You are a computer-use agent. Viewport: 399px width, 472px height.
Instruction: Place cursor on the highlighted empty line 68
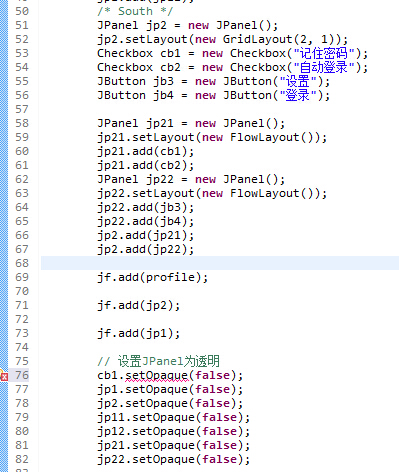220,263
